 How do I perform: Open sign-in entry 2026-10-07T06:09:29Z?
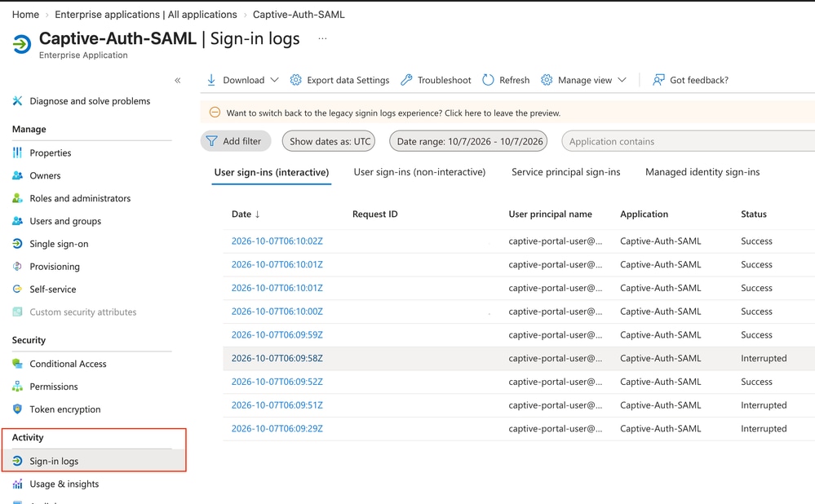tap(277, 428)
